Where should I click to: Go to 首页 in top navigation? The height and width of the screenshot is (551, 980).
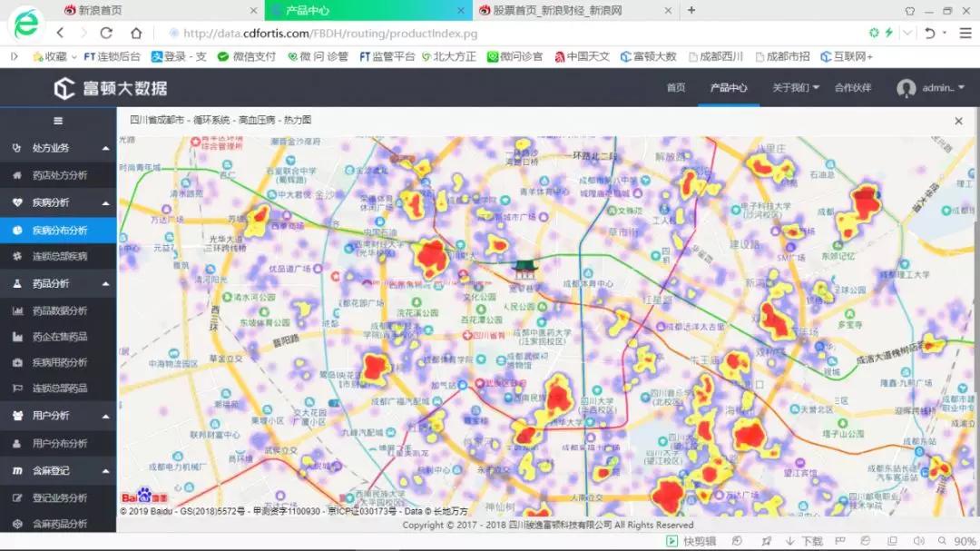click(x=676, y=88)
